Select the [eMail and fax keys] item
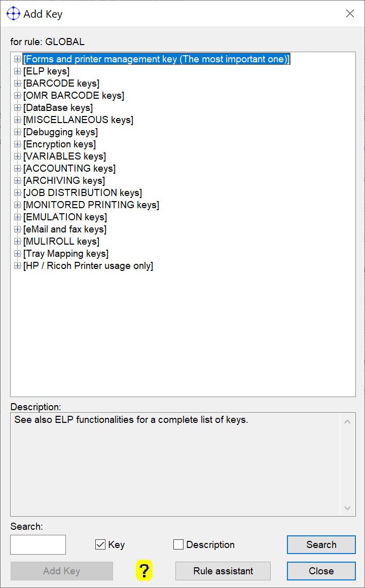365x588 pixels. tap(65, 229)
